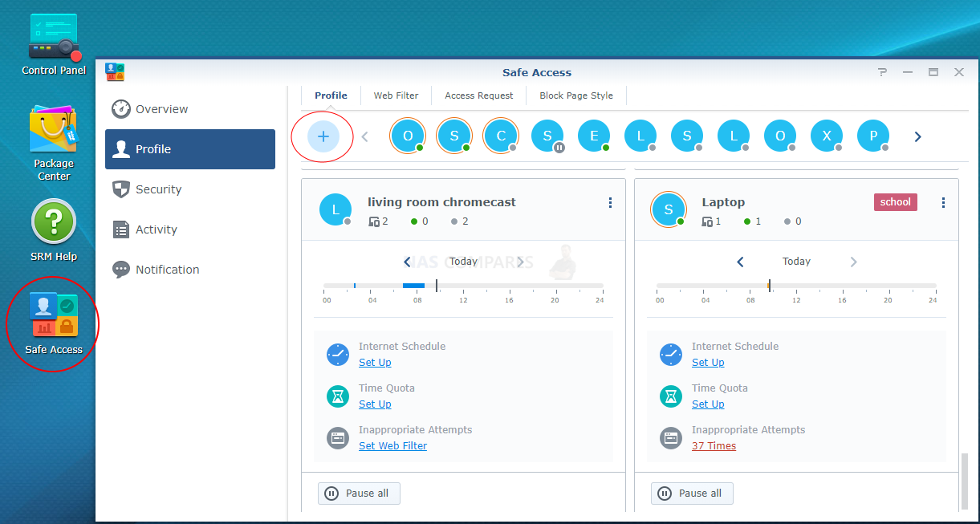
Task: Select the paused S profile avatar
Action: 547,136
